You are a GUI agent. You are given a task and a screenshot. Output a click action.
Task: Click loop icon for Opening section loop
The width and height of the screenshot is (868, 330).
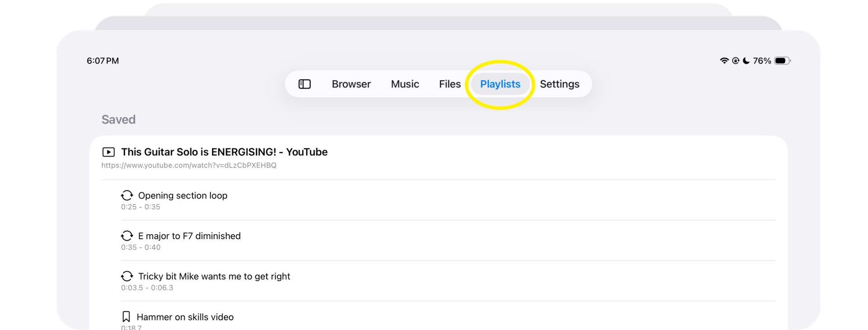(x=127, y=195)
